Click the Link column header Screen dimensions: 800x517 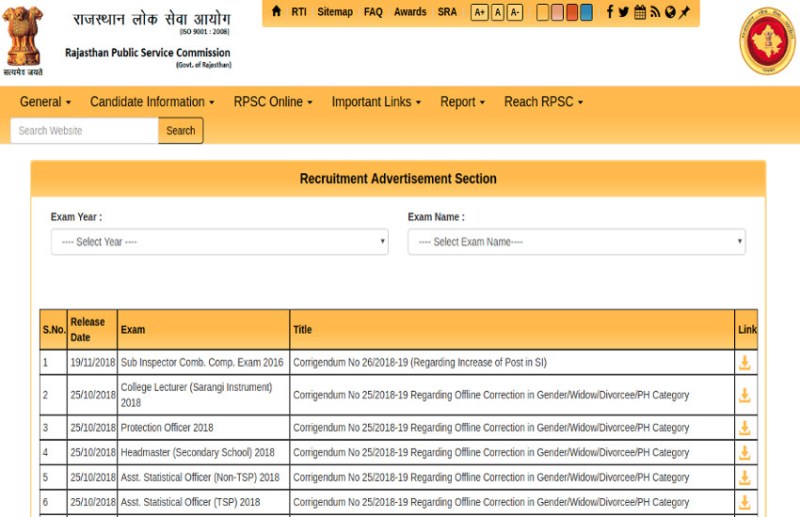point(747,330)
